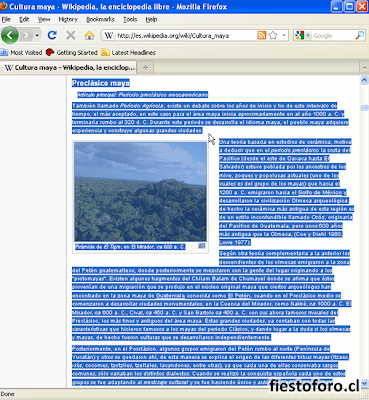Open the Bookmarks menu

100,20
